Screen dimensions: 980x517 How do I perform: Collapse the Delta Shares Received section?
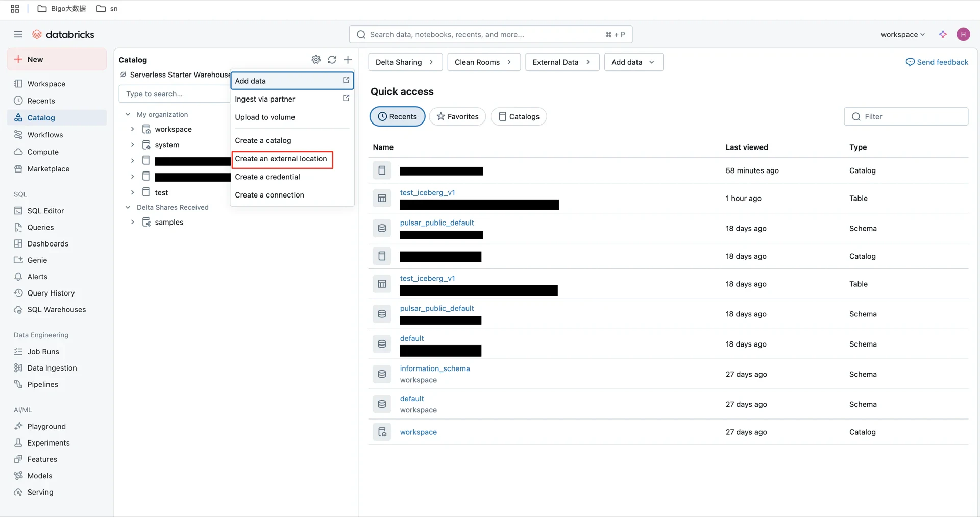click(128, 207)
